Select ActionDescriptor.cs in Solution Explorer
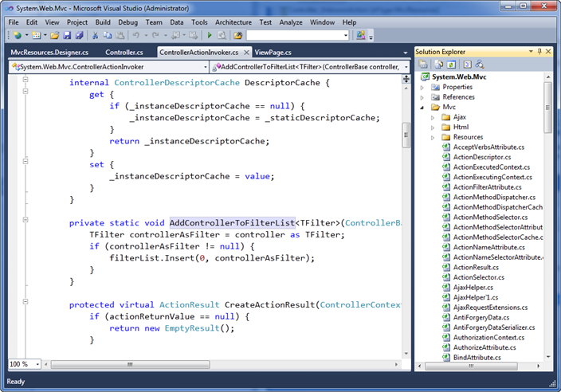This screenshot has width=561, height=392. coord(482,157)
